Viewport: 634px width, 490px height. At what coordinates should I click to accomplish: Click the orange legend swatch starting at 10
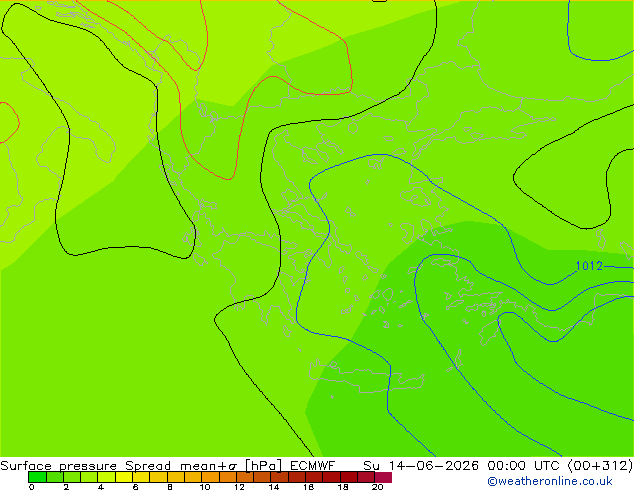tap(210, 477)
